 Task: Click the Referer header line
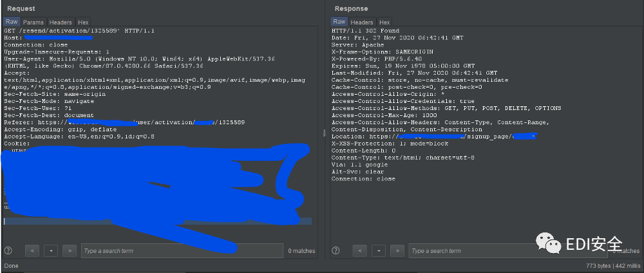(125, 122)
